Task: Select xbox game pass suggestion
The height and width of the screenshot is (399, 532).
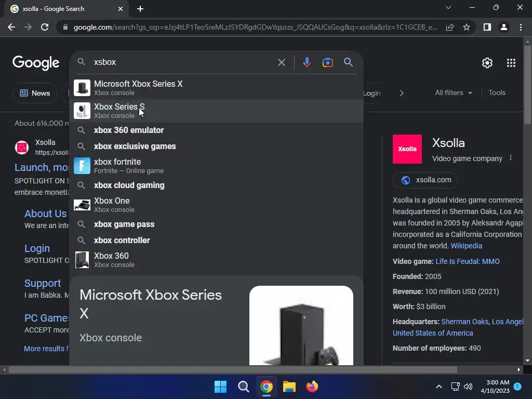Action: coord(217,224)
